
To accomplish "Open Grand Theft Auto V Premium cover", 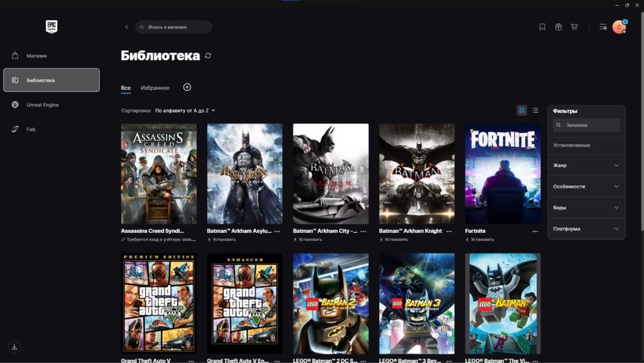I will [158, 304].
